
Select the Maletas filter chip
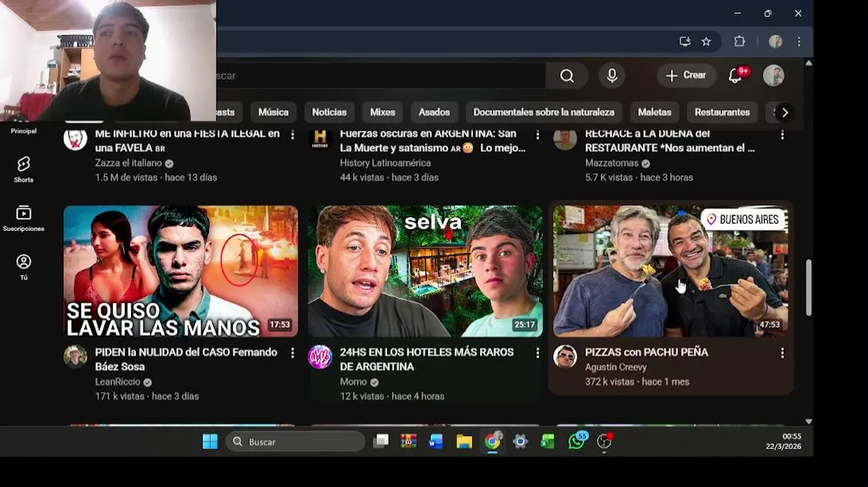click(x=654, y=112)
